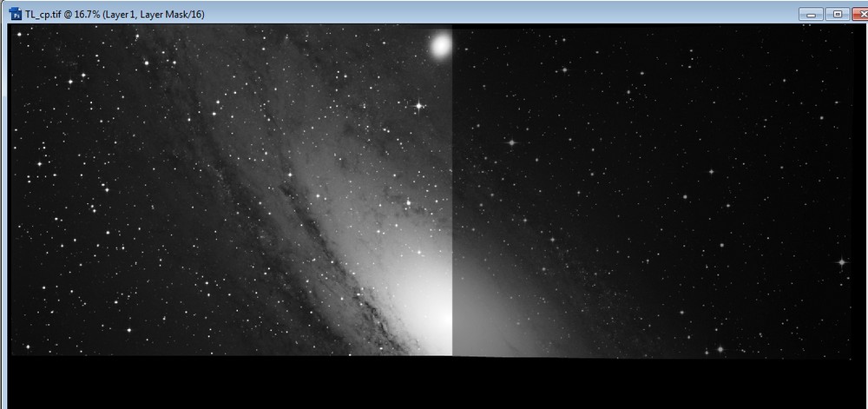Minimize the TL_cp.tif document window
The image size is (868, 409).
[x=812, y=14]
